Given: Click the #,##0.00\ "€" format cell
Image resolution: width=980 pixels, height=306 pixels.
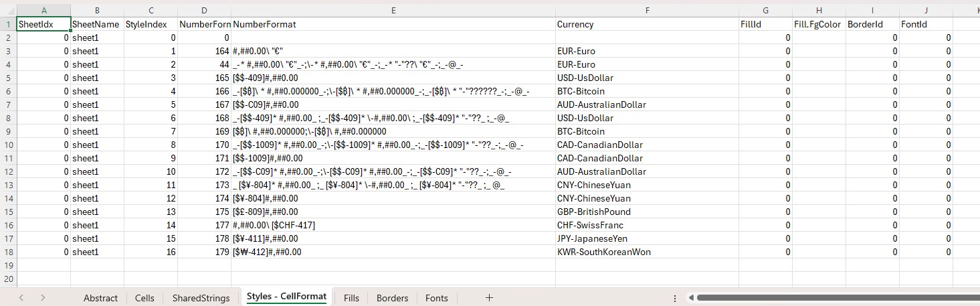Looking at the screenshot, I should pos(393,51).
